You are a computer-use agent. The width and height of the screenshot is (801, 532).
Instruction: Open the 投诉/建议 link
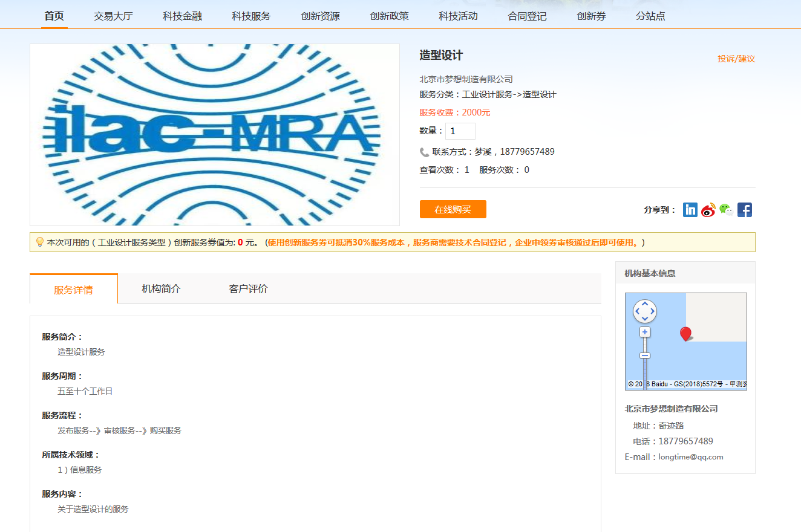tap(736, 59)
